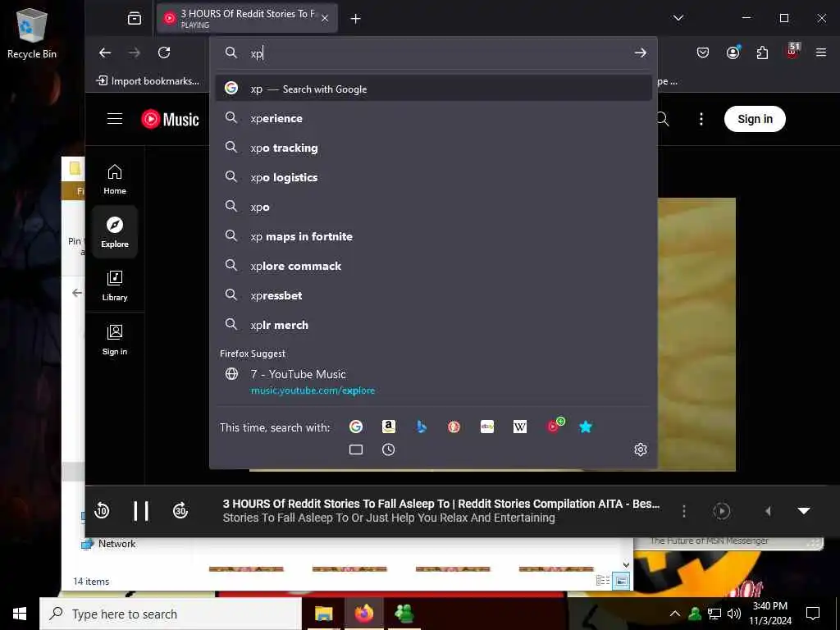Search with Amazon engine icon

tap(388, 427)
